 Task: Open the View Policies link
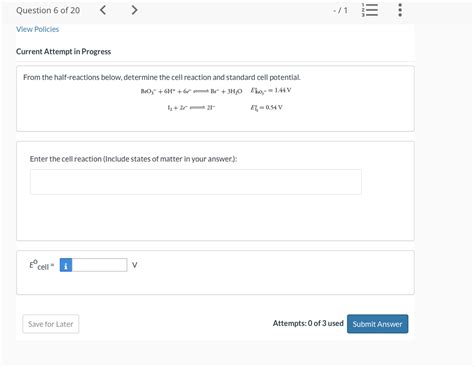[37, 29]
